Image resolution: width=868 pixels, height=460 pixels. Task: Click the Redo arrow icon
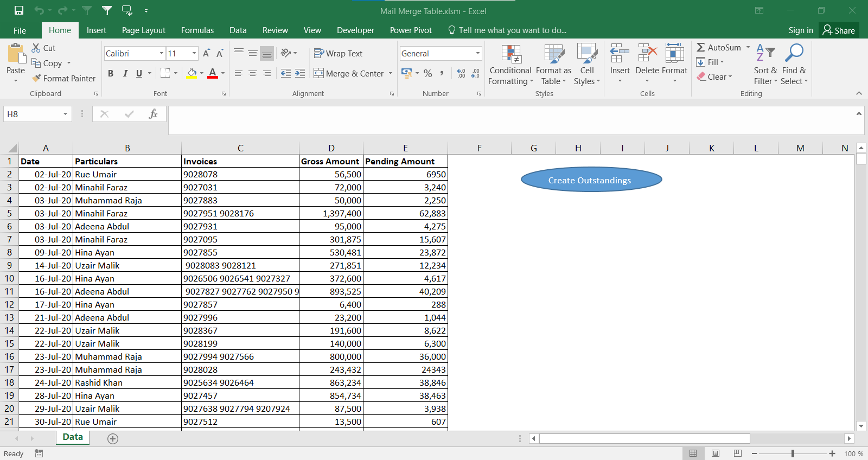(x=62, y=10)
